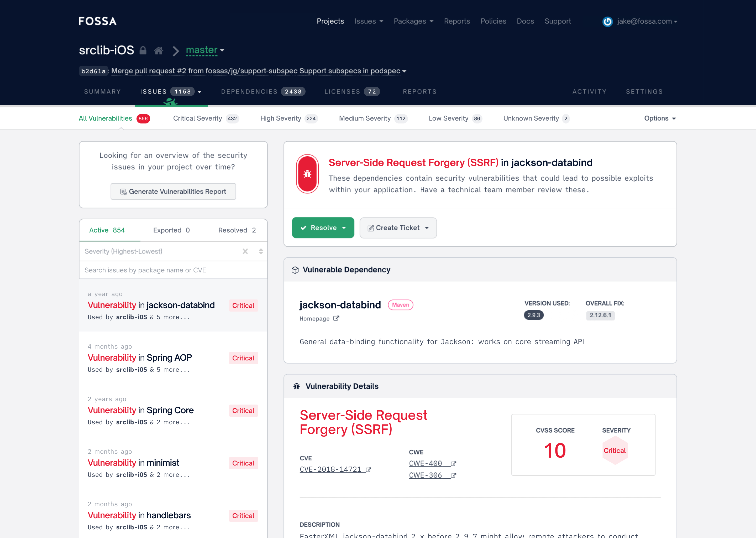Open the Options dropdown
The width and height of the screenshot is (756, 538).
tap(660, 118)
